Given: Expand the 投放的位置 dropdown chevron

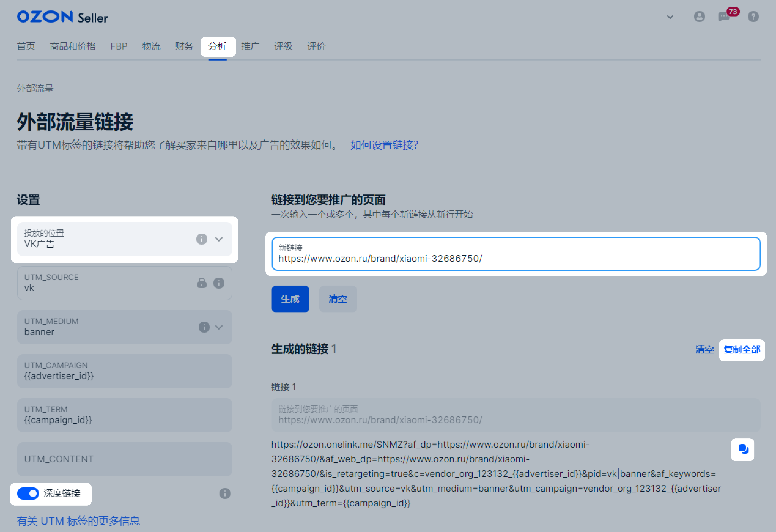Looking at the screenshot, I should pos(219,239).
